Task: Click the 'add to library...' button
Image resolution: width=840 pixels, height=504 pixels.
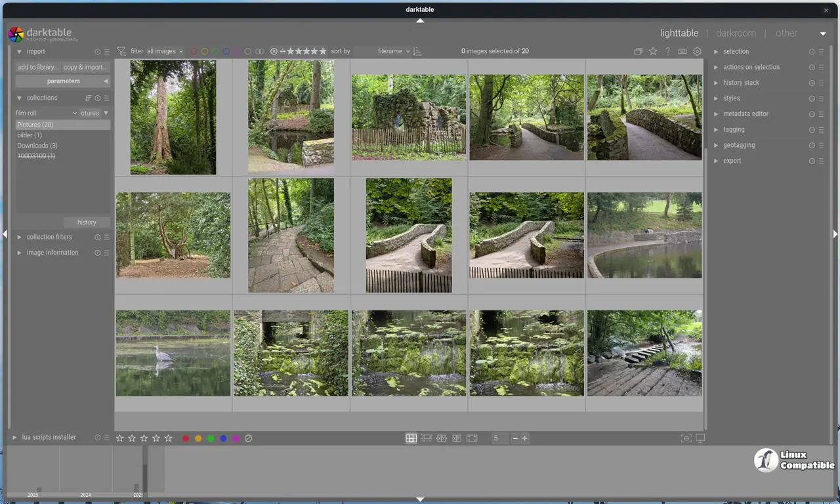Action: click(38, 67)
